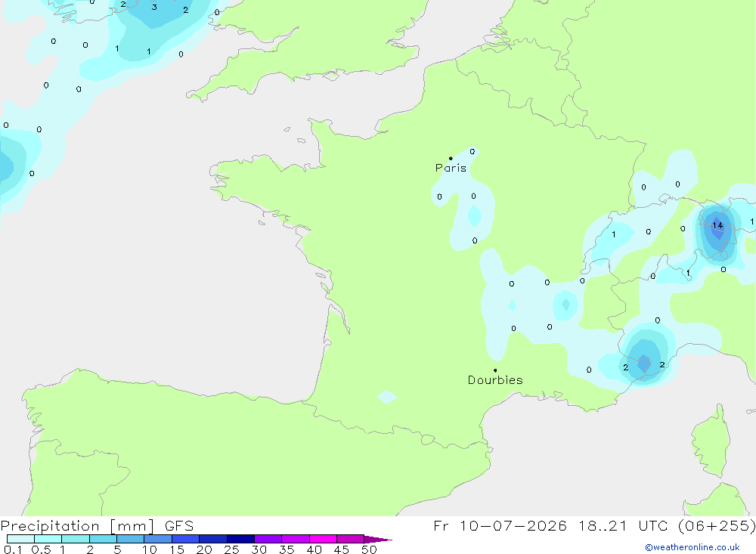Click the value 3 near top left

pyautogui.click(x=154, y=8)
